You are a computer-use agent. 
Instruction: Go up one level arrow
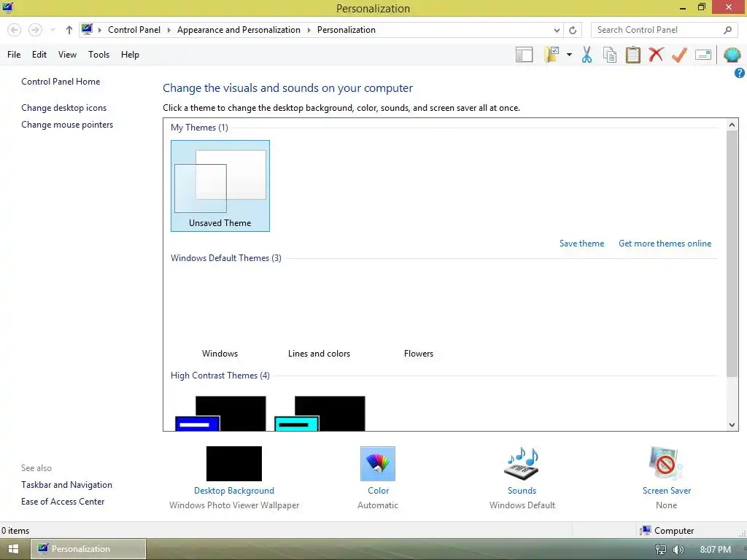click(x=69, y=30)
